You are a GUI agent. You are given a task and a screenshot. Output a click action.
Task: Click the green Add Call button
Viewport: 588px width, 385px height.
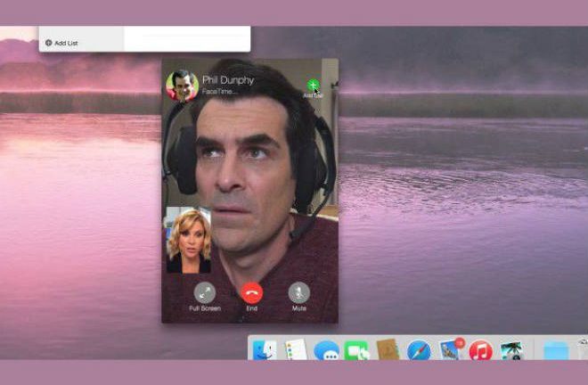[313, 86]
